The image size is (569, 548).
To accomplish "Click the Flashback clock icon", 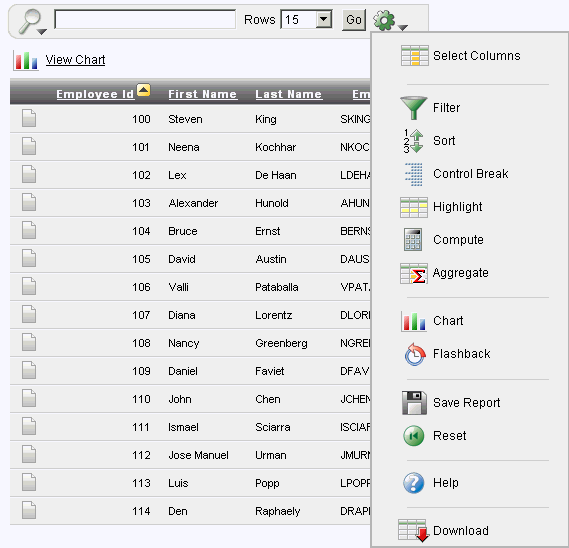I will tap(414, 354).
